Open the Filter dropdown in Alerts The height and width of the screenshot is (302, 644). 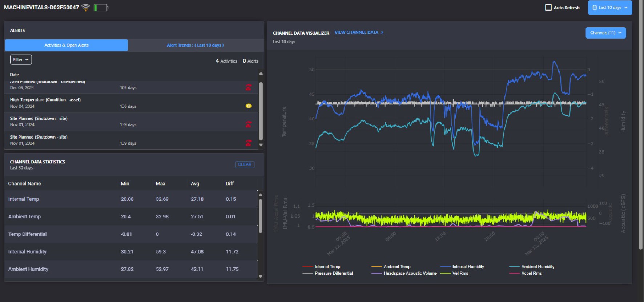[x=21, y=60]
